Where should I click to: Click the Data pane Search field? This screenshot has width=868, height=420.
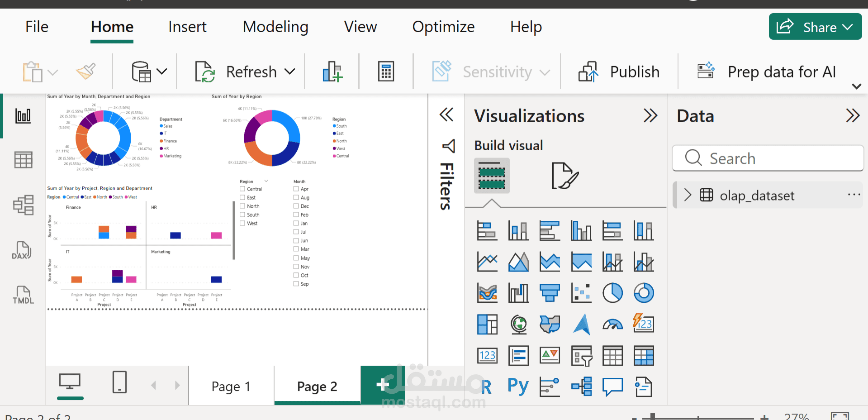click(768, 158)
